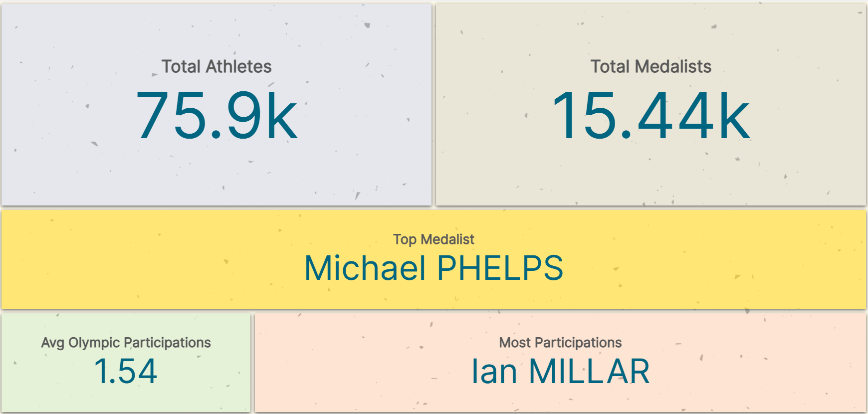Click the surname PHELPS

(500, 268)
